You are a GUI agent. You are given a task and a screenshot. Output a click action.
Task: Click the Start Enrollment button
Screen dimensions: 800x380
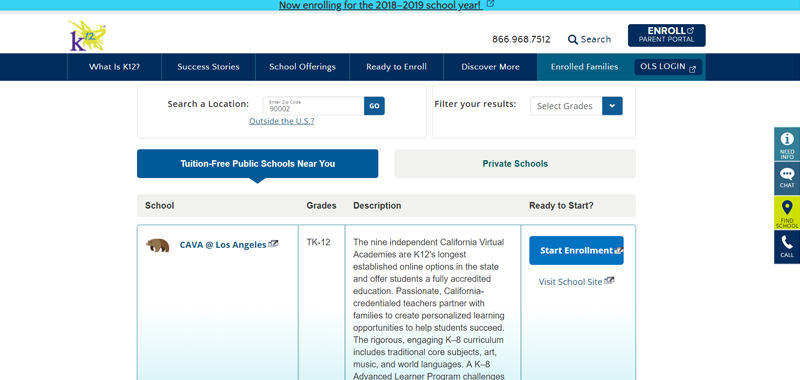pyautogui.click(x=576, y=250)
